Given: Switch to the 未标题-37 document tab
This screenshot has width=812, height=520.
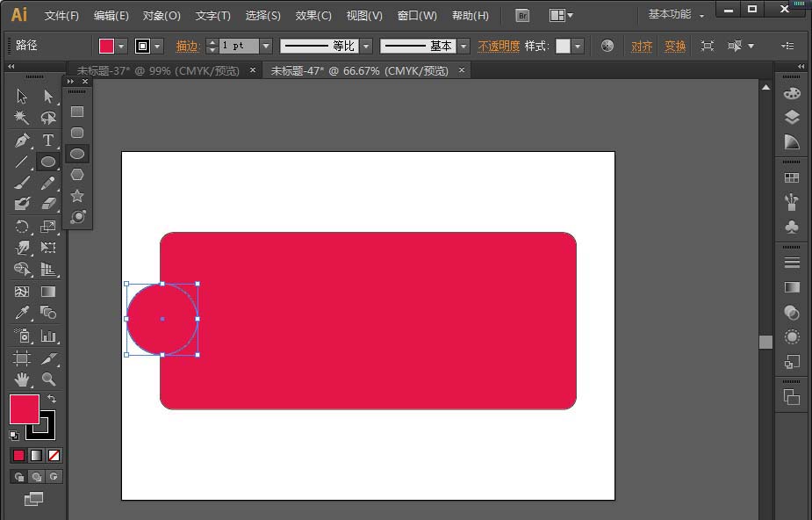Looking at the screenshot, I should coord(158,71).
